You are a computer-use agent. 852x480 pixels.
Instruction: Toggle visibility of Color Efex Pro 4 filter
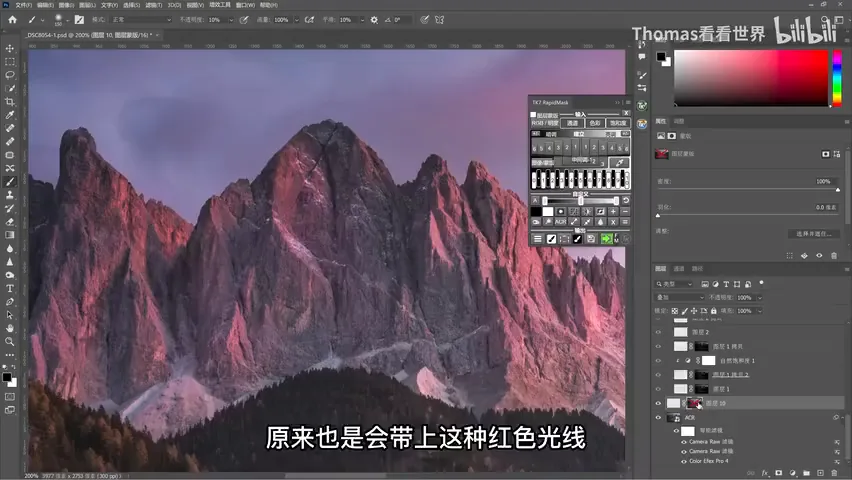684,461
